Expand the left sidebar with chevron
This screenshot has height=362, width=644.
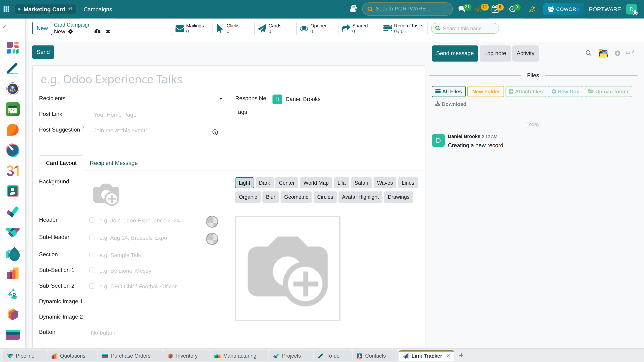tap(5, 26)
